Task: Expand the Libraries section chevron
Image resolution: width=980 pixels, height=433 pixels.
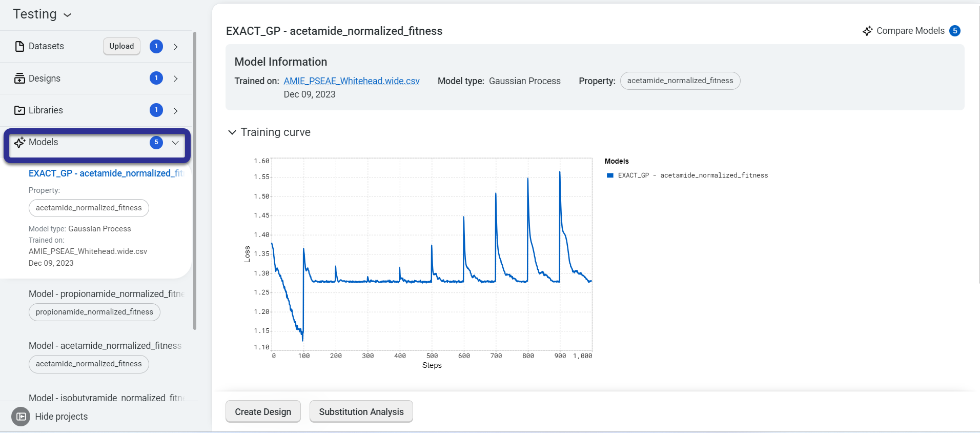Action: [x=175, y=111]
